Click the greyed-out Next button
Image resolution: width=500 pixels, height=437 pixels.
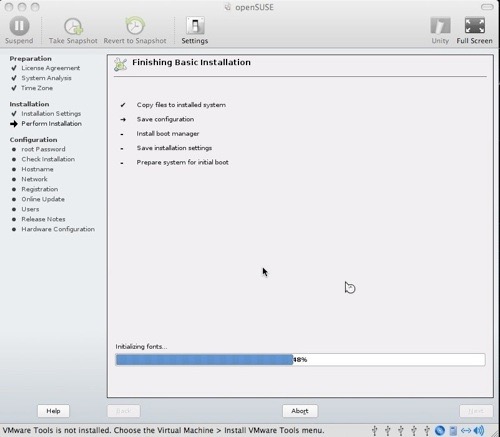[x=476, y=411]
